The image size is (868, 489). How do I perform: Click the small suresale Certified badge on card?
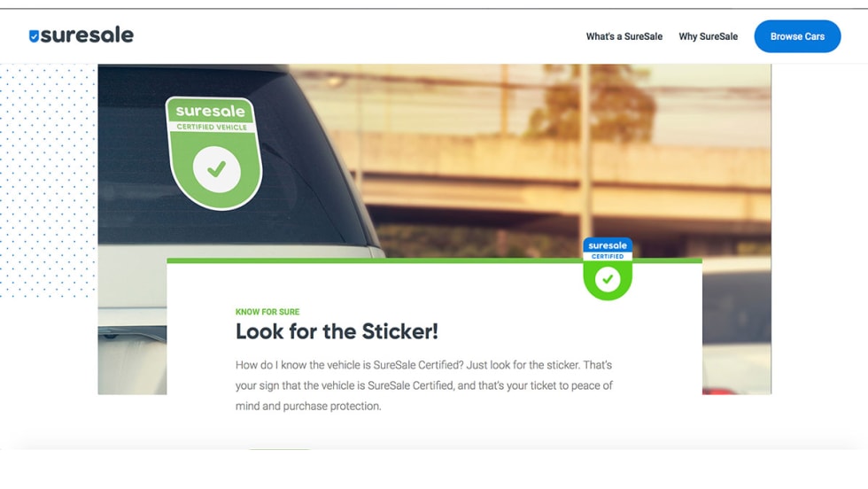(608, 268)
